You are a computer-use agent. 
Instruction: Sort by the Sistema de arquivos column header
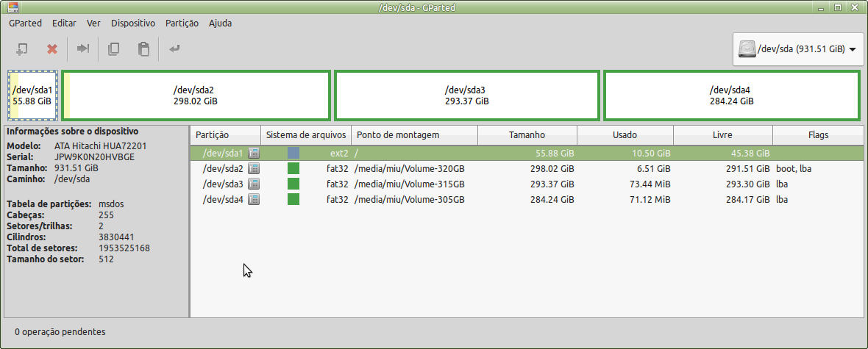(x=306, y=135)
